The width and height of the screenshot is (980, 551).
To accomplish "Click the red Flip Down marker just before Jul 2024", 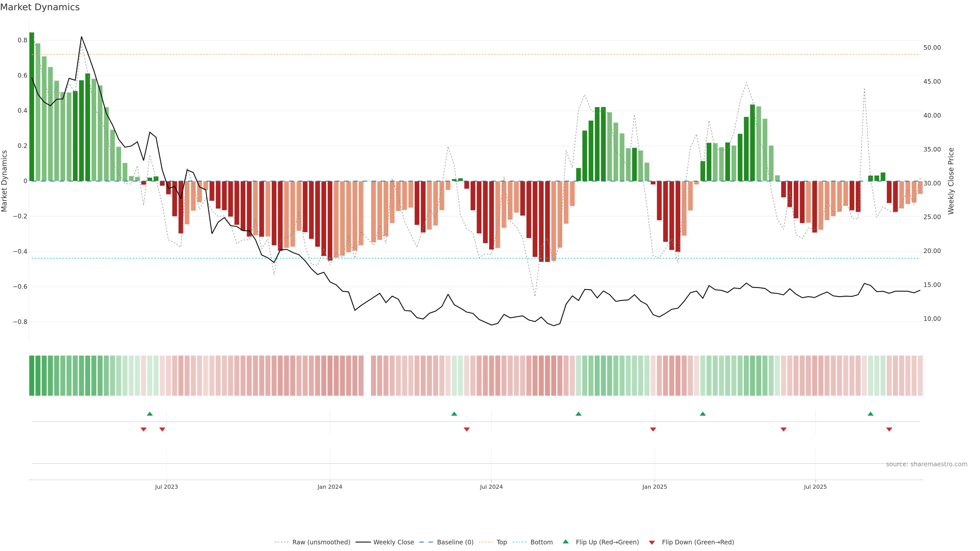I will pos(467,429).
